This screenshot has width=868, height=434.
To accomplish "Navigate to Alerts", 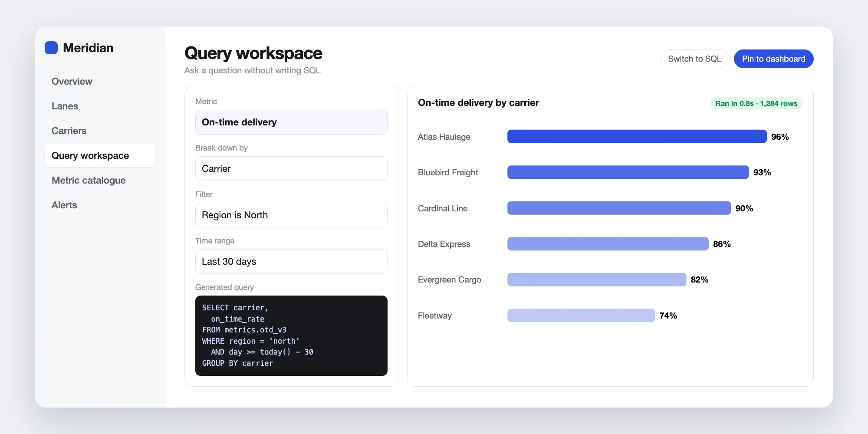I will pos(100,205).
